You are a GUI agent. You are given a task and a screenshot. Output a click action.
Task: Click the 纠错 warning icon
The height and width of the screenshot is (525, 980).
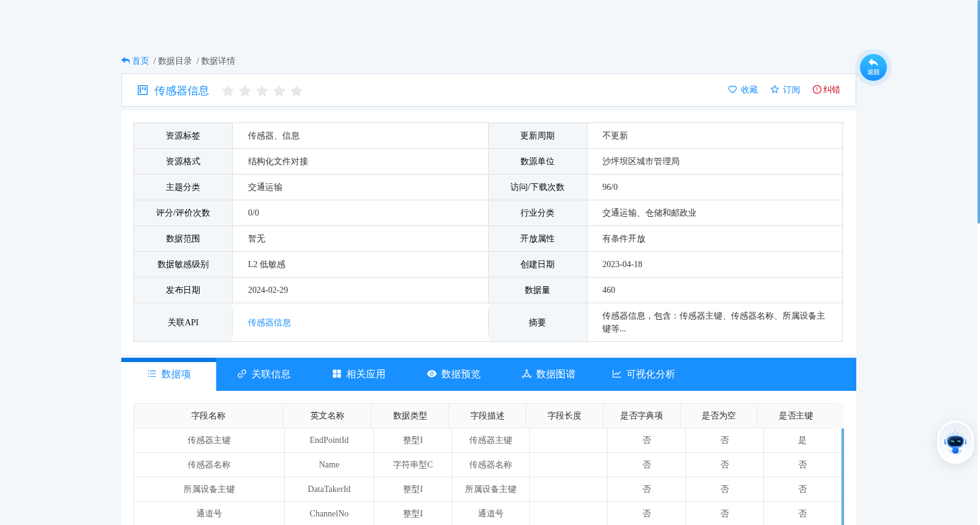pos(816,89)
